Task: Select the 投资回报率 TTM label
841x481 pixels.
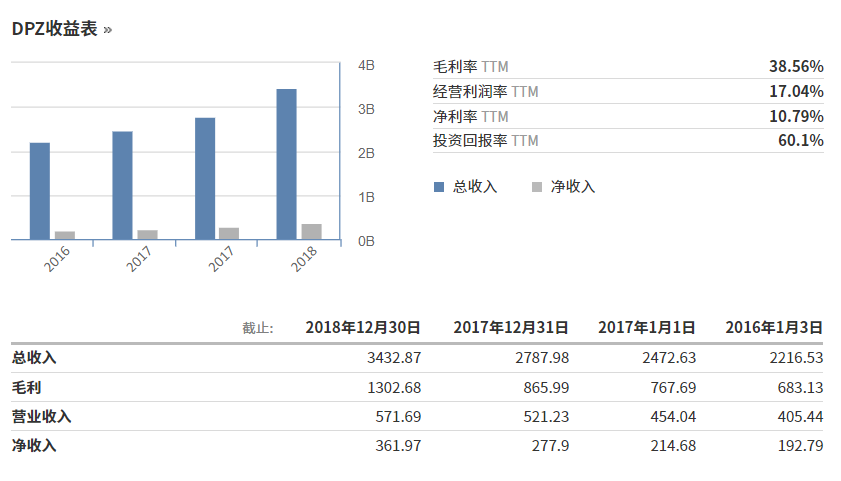Action: [485, 140]
